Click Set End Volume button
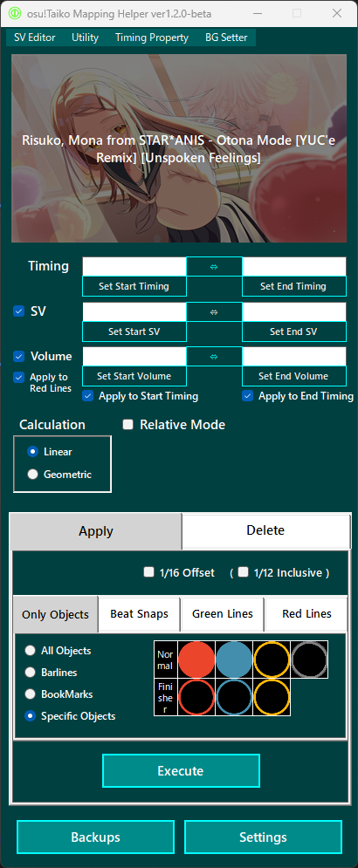This screenshot has width=358, height=868. (293, 376)
